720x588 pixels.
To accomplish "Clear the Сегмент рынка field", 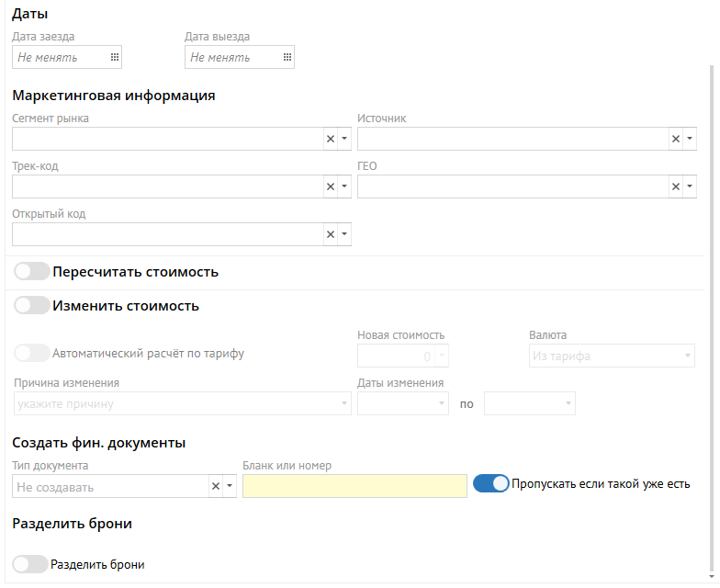I will pos(331,139).
